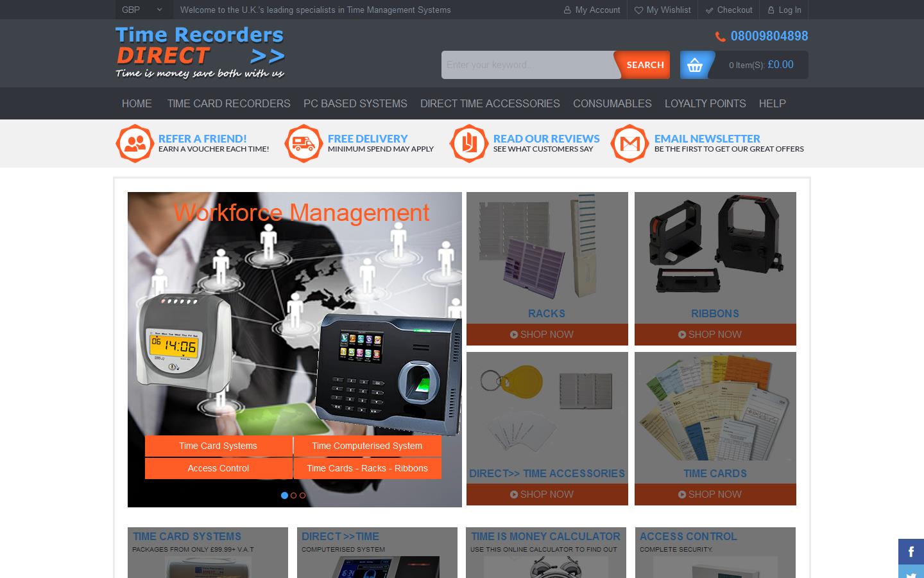Click the Time Recorders Direct logo

click(x=200, y=53)
